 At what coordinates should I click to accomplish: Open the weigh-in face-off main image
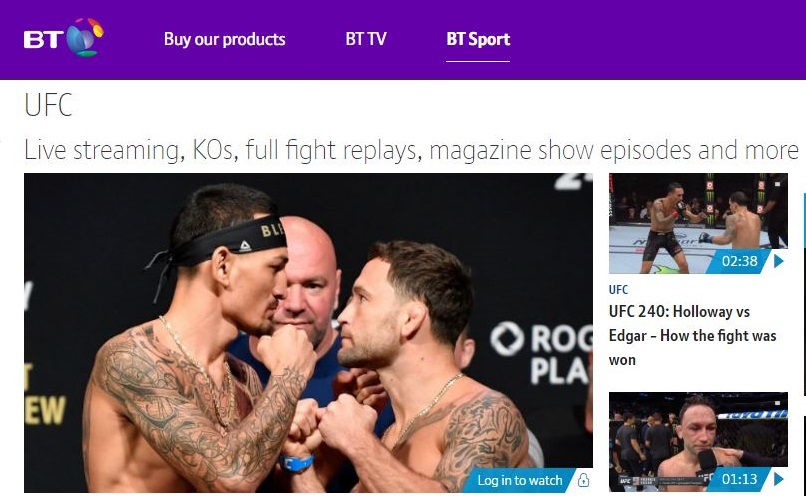308,333
